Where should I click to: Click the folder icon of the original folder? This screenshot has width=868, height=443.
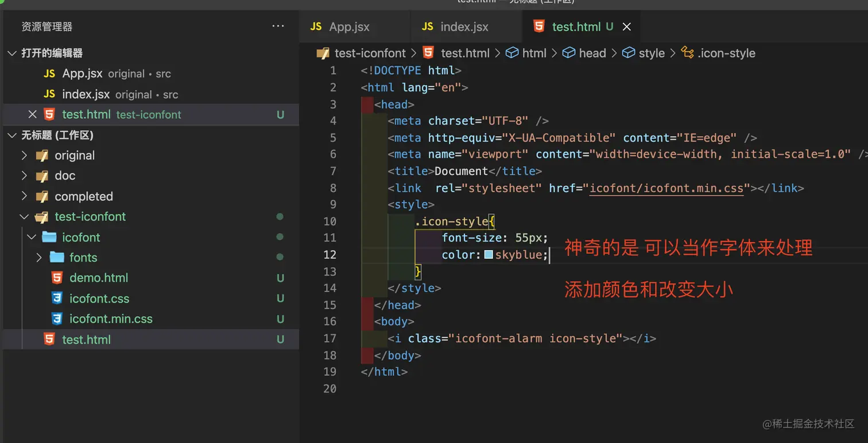click(x=42, y=156)
